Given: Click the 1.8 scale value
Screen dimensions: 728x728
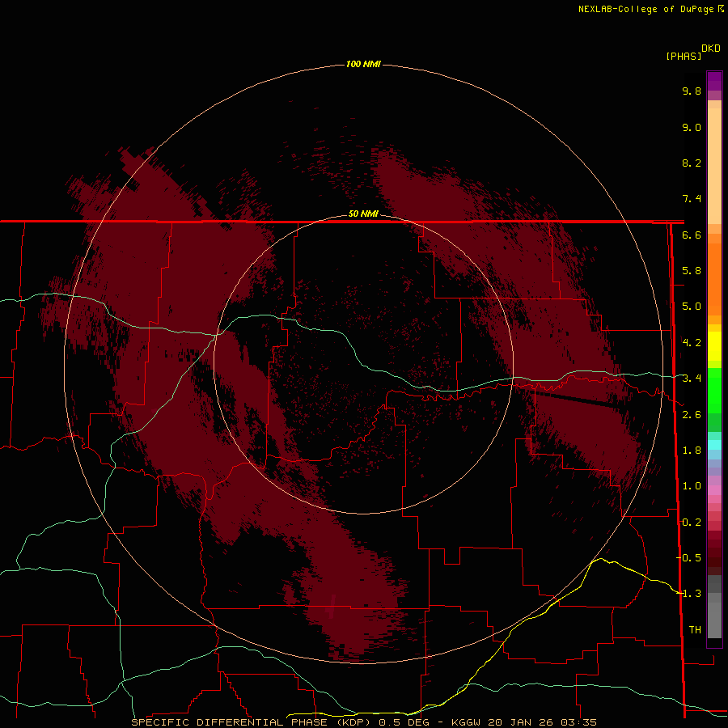Looking at the screenshot, I should point(692,451).
